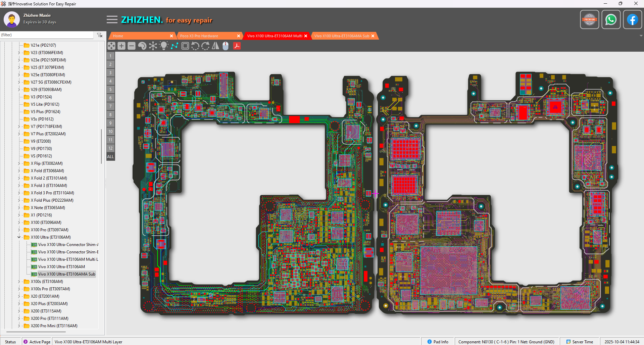The image size is (644, 345).
Task: Expand the X100 Pro (ET3097AM) folder
Action: tap(19, 230)
